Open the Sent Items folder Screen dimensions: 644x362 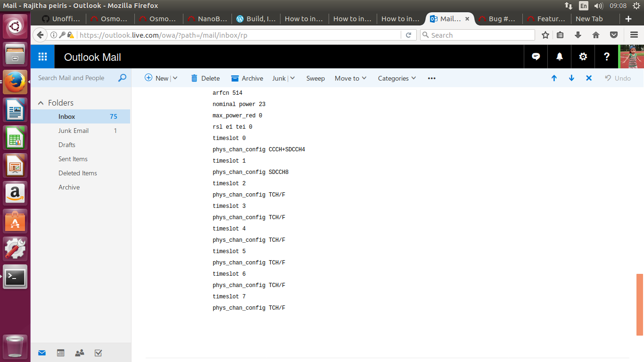click(x=81, y=159)
